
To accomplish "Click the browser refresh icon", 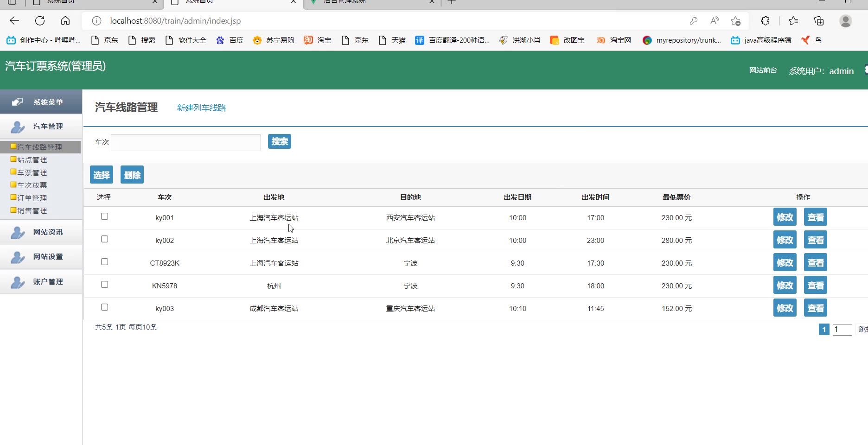I will pos(40,21).
